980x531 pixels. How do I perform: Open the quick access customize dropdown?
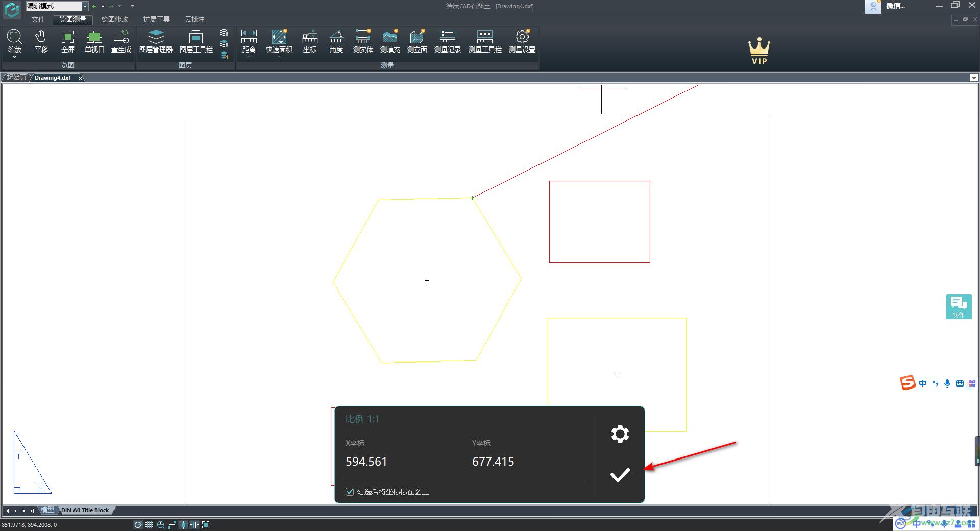pos(132,6)
